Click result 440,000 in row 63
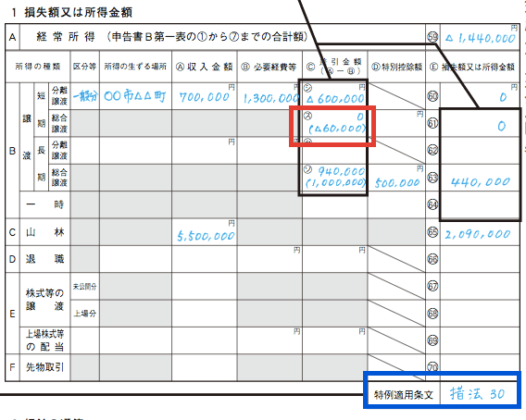The width and height of the screenshot is (526, 420). coord(481,182)
